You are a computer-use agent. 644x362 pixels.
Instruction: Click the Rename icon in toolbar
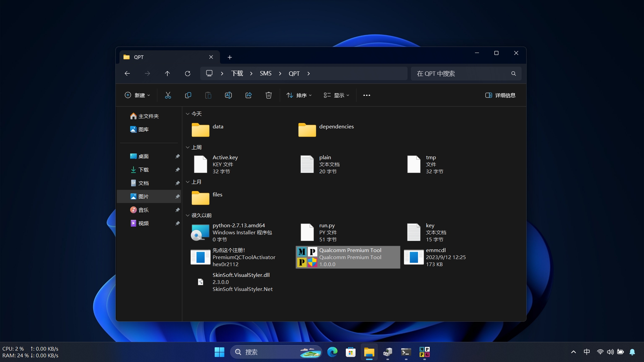228,96
